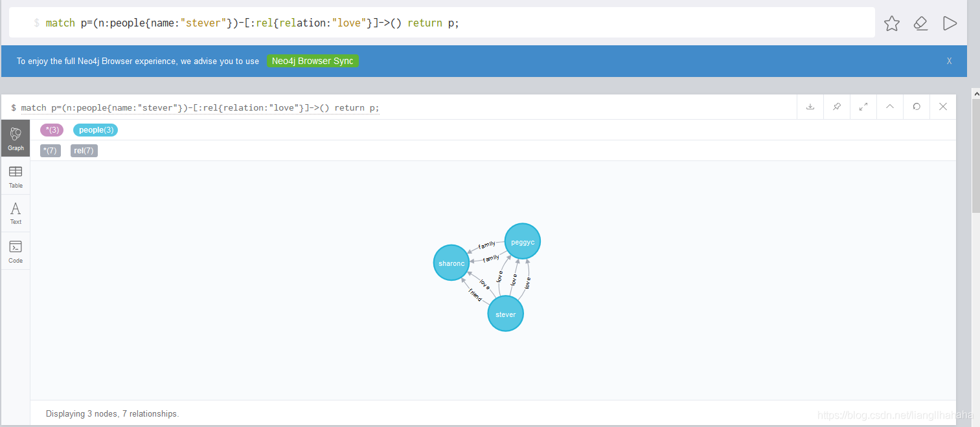The height and width of the screenshot is (427, 980).
Task: Export the result with the download icon
Action: (810, 107)
